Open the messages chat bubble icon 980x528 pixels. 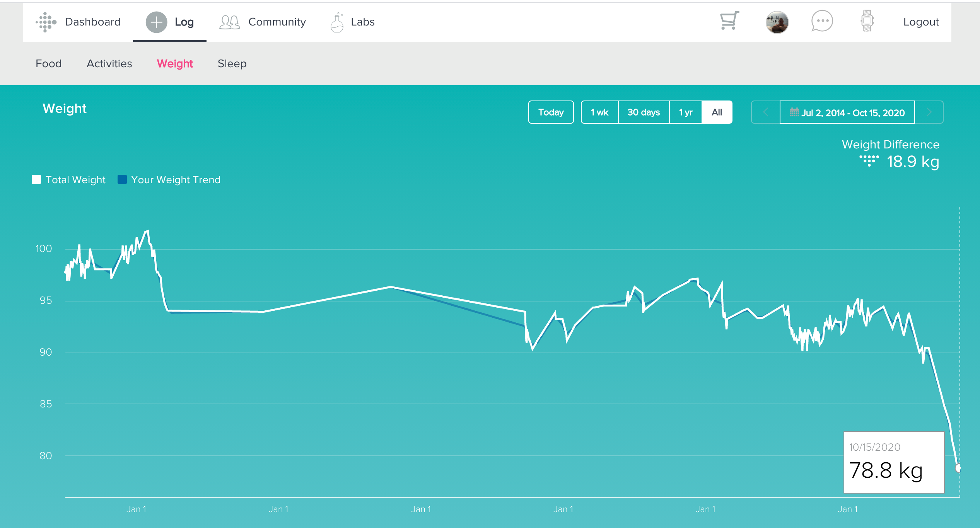pos(822,21)
